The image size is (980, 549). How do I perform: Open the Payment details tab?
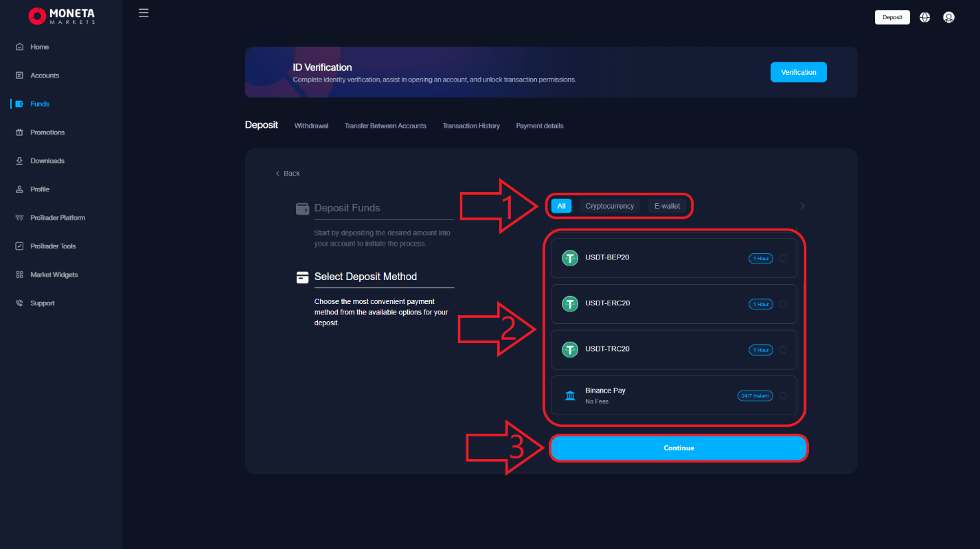[540, 126]
